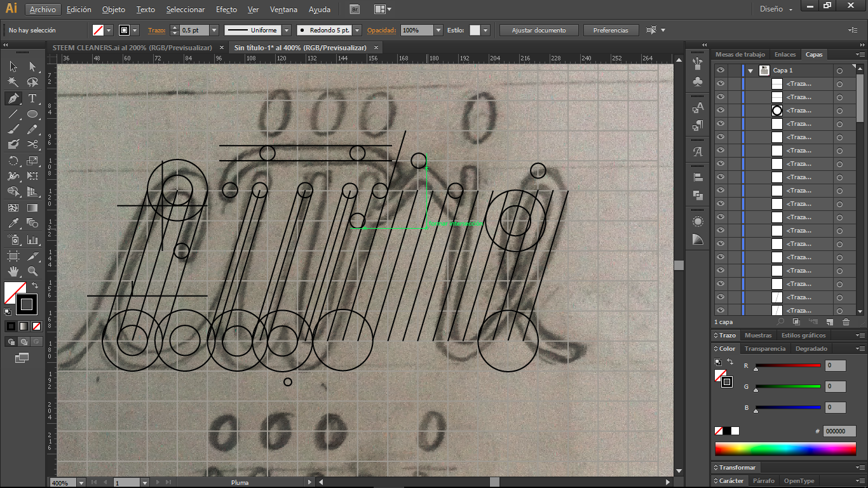Toggle visibility of the circle-thumbnail path row
The image size is (868, 488).
720,111
